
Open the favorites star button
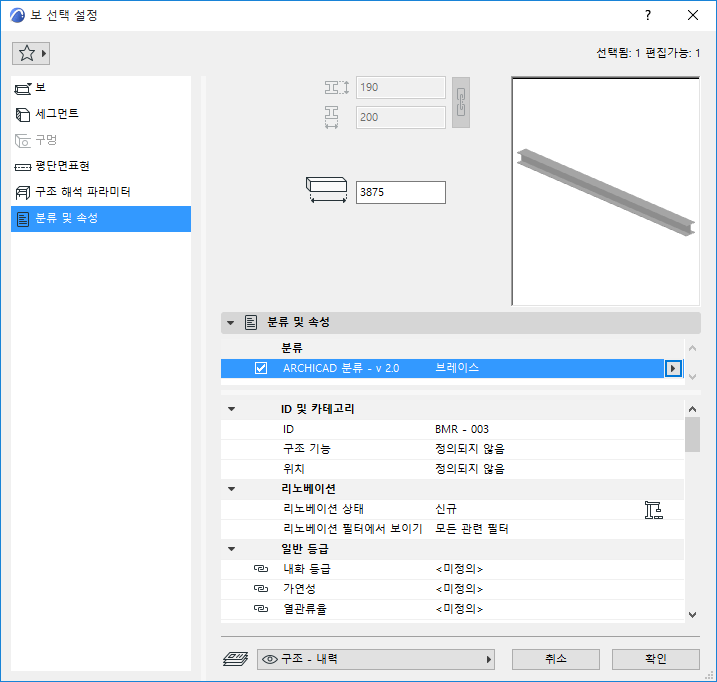pyautogui.click(x=31, y=54)
